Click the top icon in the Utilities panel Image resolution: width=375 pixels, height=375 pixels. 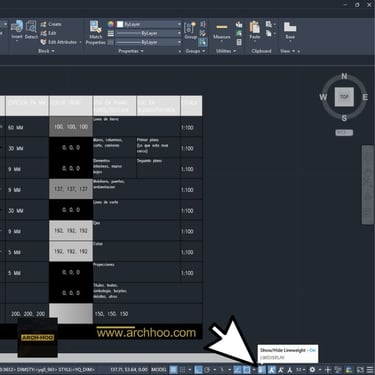point(239,24)
